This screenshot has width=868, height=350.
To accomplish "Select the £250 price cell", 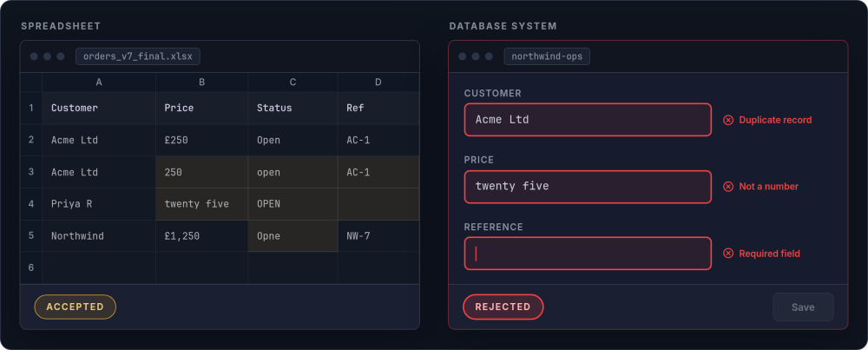I will click(202, 140).
